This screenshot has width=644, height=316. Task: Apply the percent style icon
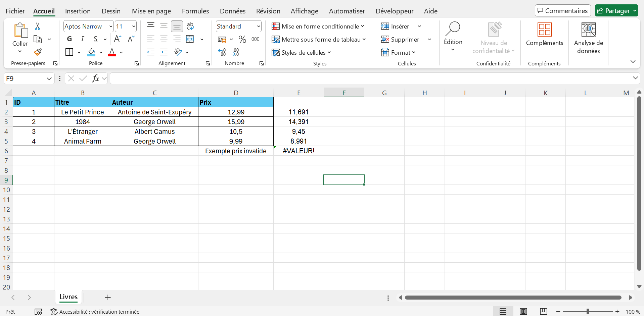coord(242,39)
